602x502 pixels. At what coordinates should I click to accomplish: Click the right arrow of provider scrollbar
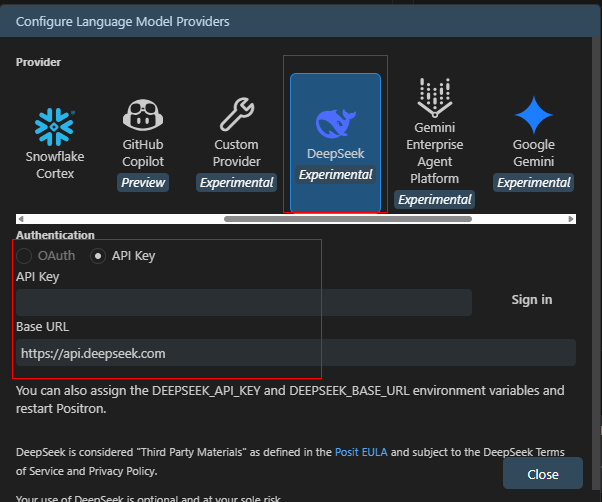click(x=571, y=219)
